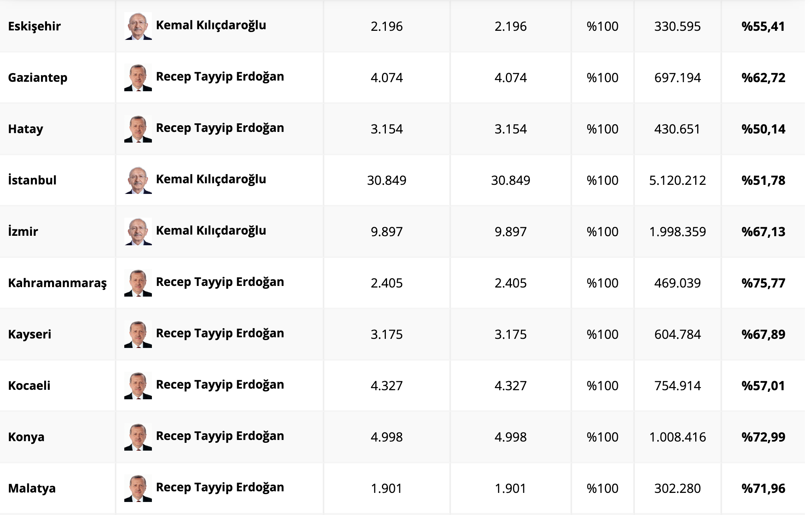Click the candidate photo in the İzmir row
Screen dimensions: 812x515
click(x=138, y=231)
